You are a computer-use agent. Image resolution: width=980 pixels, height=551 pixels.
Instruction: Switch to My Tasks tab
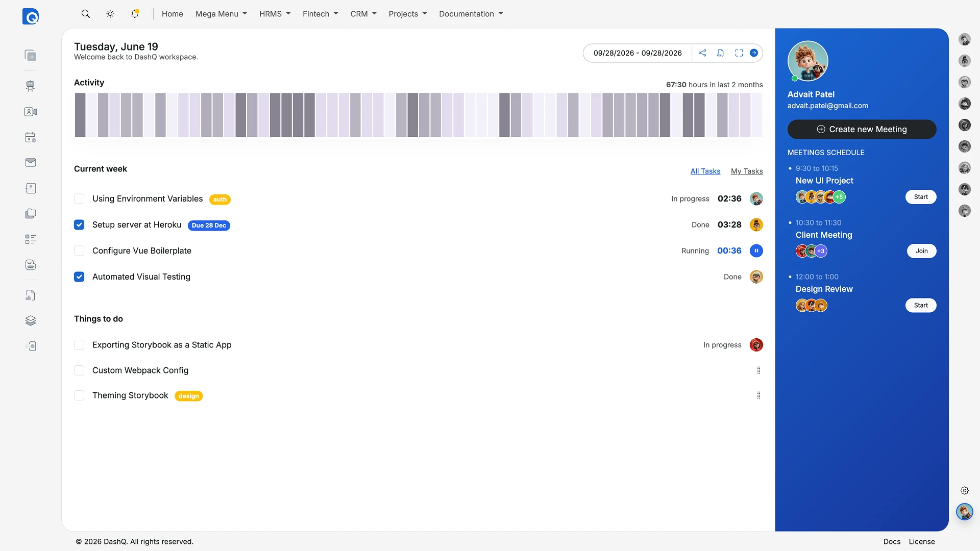click(x=747, y=171)
